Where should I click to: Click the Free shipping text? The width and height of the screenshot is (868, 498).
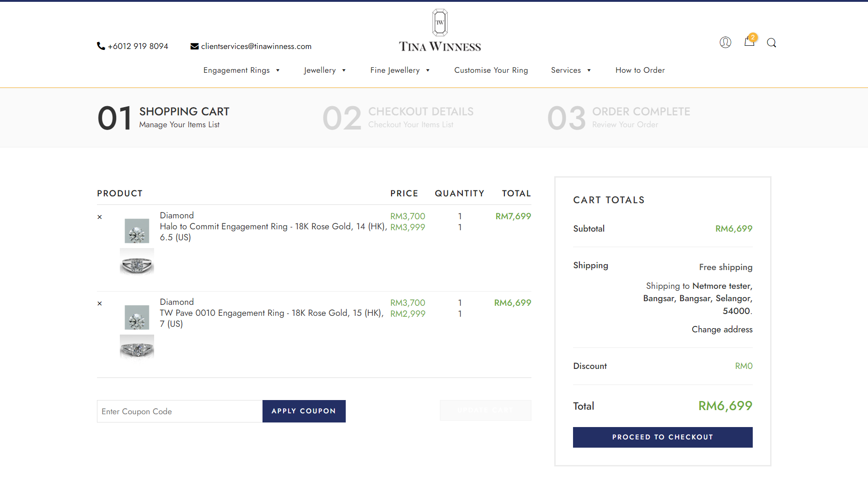726,267
